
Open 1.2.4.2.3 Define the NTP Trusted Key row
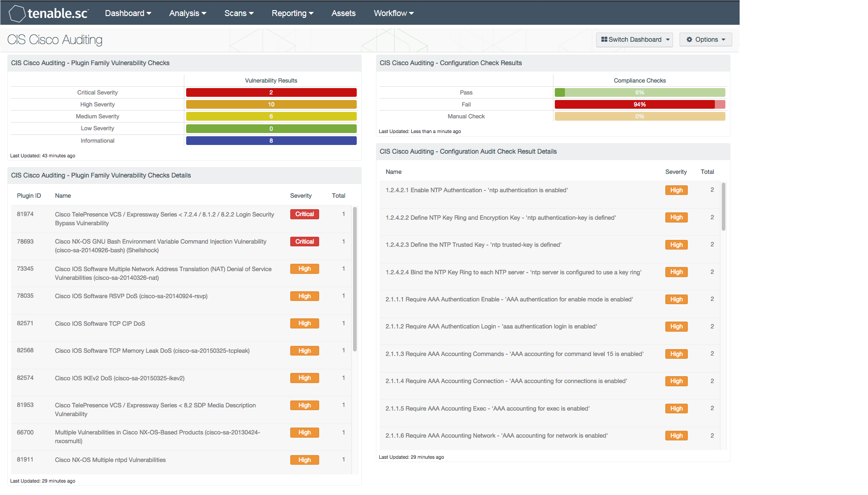pos(549,249)
